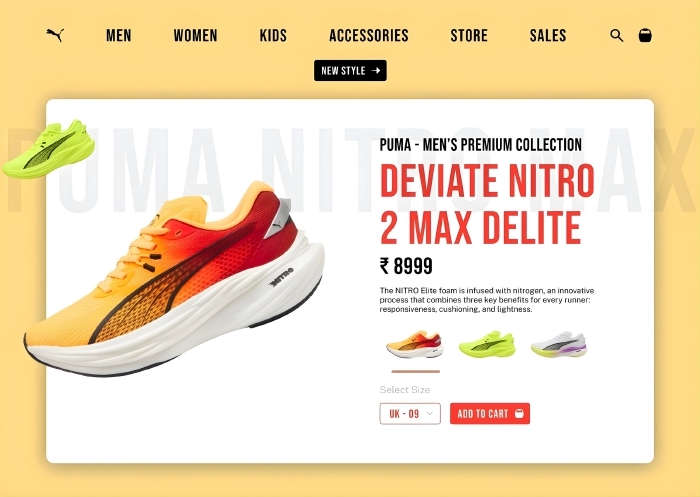
Task: Open the MEN menu
Action: [x=119, y=36]
